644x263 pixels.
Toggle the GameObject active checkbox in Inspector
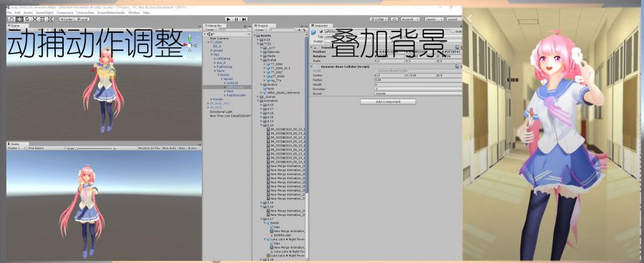pos(321,31)
